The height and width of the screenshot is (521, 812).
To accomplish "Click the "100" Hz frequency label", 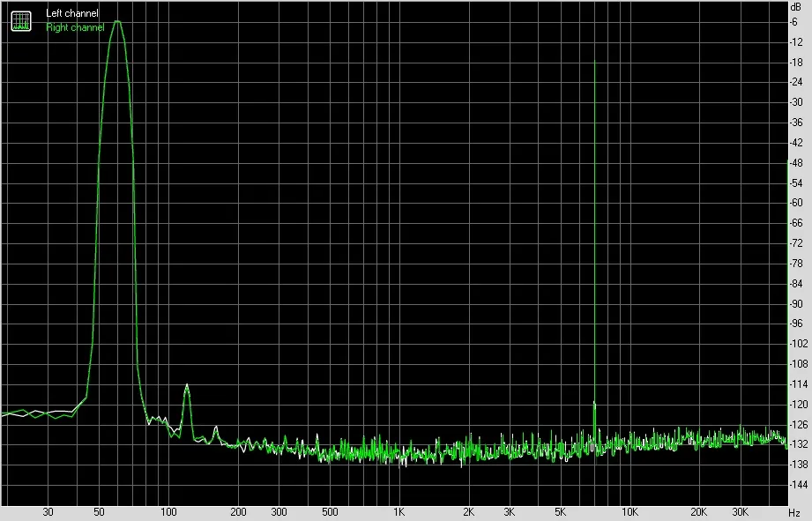I will (x=168, y=512).
